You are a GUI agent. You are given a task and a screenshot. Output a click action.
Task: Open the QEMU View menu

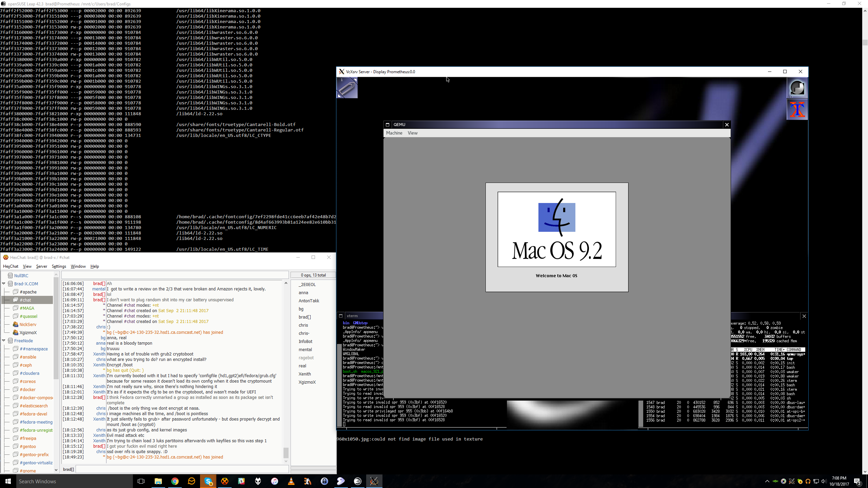(413, 133)
